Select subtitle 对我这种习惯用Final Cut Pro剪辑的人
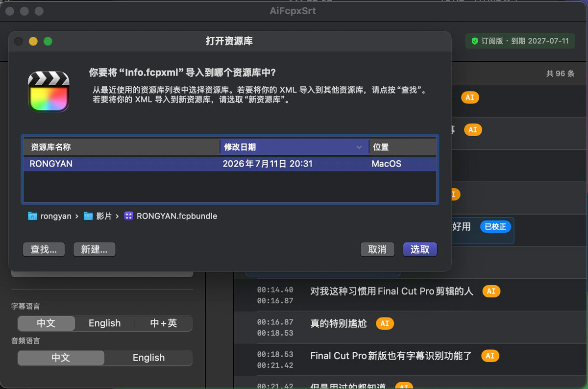This screenshot has width=588, height=389. 392,291
